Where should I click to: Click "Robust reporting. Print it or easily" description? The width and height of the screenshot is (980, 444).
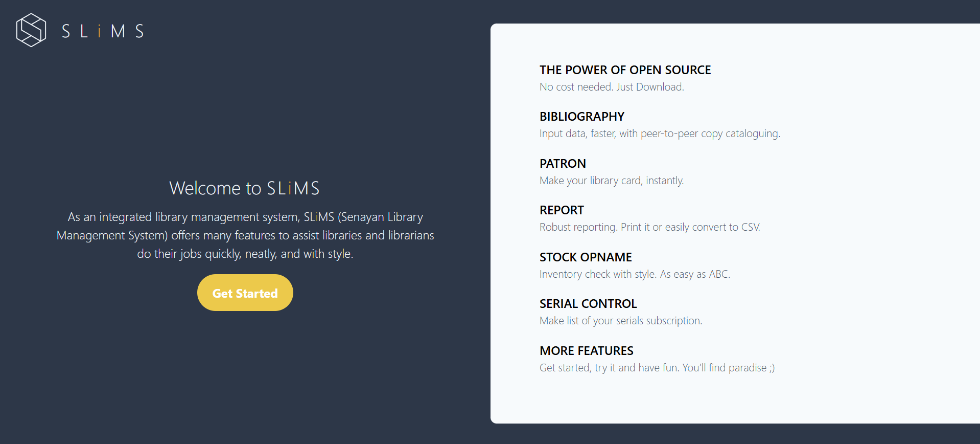point(650,227)
